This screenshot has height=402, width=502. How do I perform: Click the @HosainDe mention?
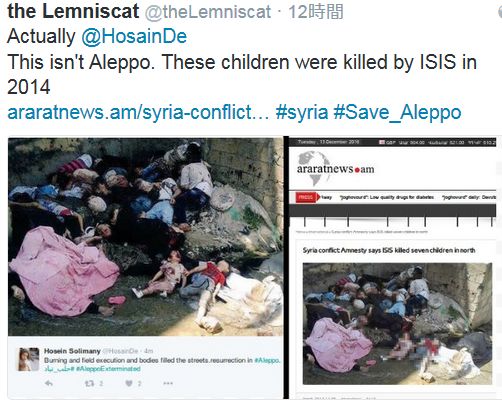click(134, 36)
